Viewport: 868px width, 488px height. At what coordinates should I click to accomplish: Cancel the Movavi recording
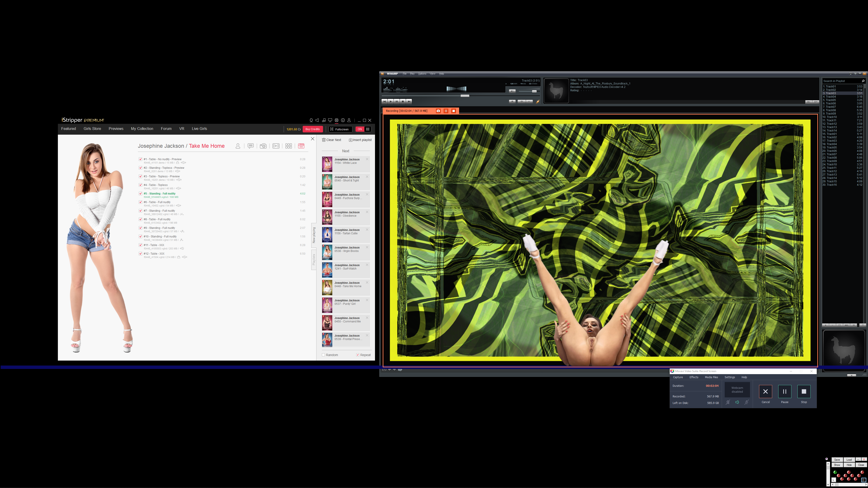765,391
